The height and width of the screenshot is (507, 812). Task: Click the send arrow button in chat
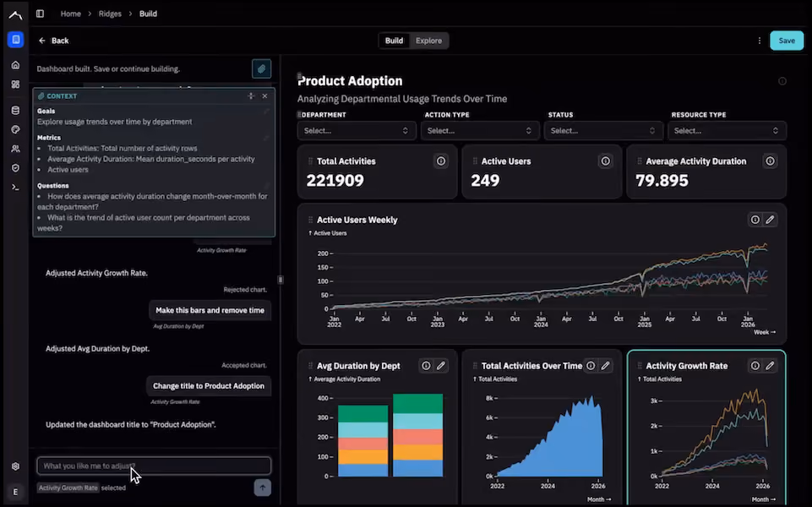coord(263,488)
